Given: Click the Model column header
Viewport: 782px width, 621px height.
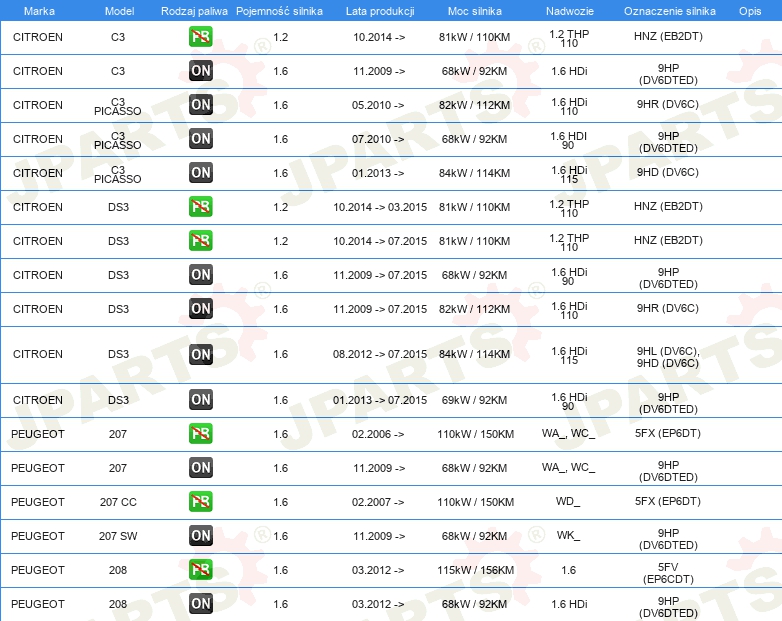Looking at the screenshot, I should point(119,11).
